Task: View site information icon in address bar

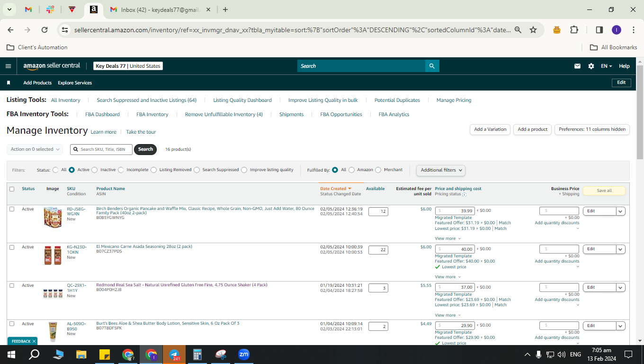Action: click(65, 30)
